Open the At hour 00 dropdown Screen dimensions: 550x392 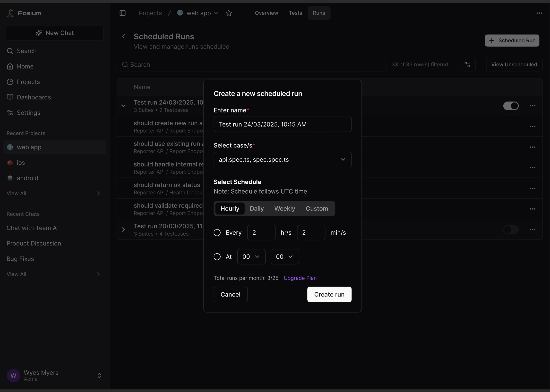(251, 257)
